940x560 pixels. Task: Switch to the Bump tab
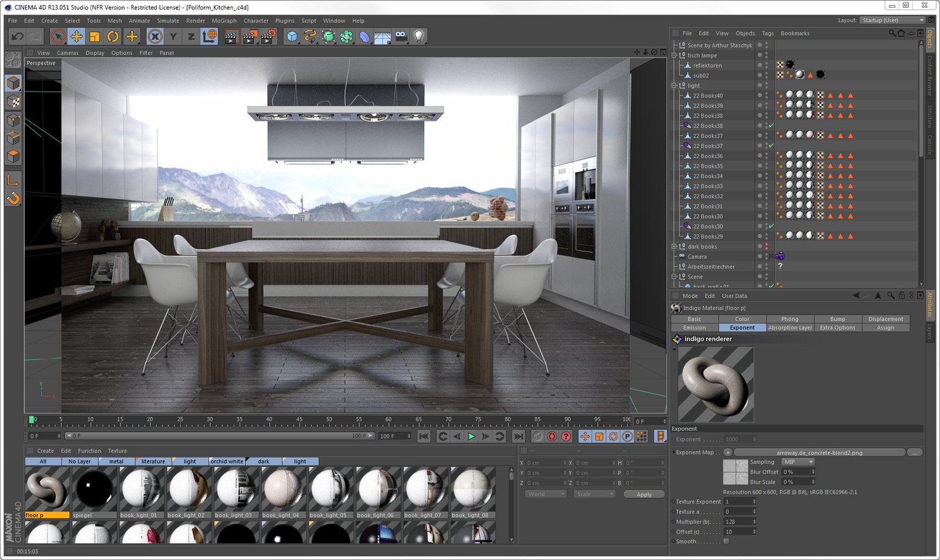837,319
